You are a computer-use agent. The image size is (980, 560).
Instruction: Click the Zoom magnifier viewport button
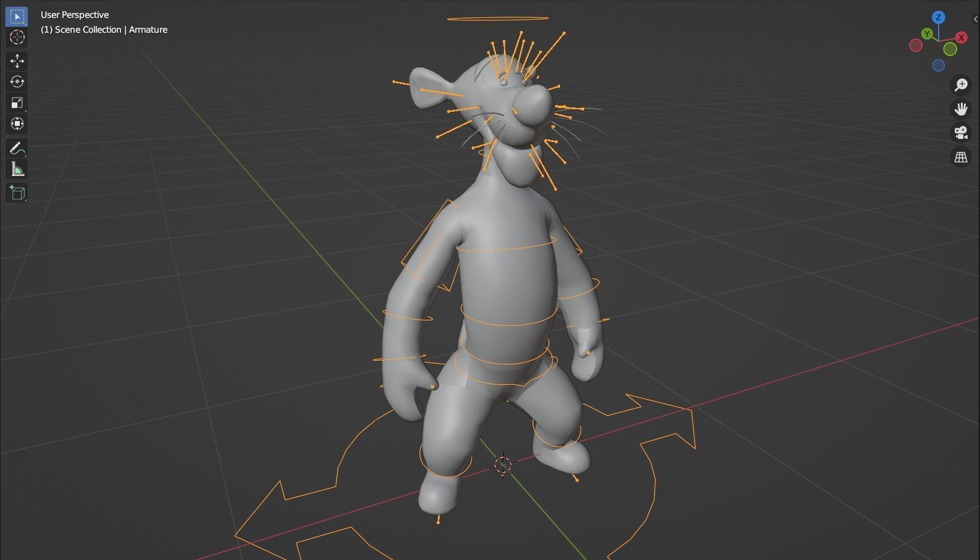[x=961, y=85]
